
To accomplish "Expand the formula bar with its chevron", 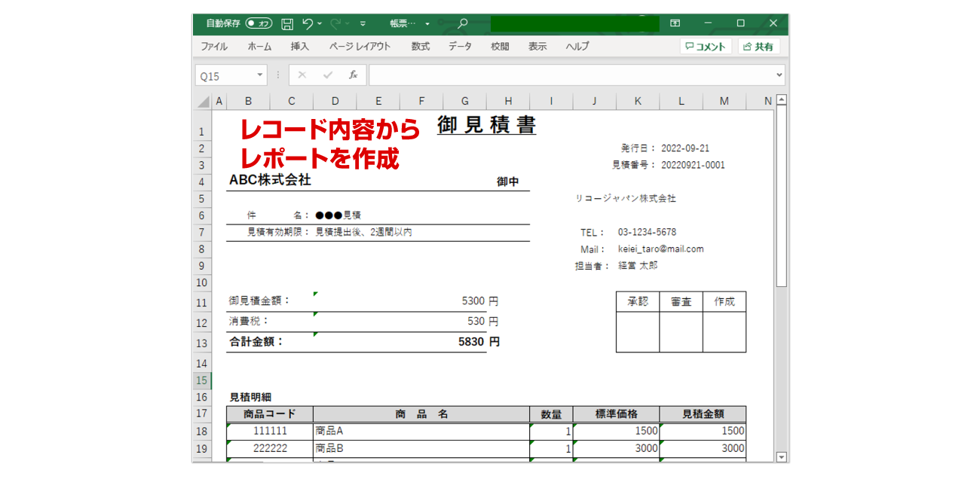I will 778,75.
